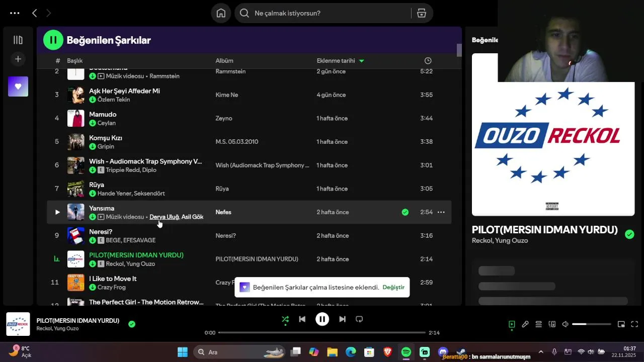644x362 pixels.
Task: Toggle shuffle in the player bar
Action: click(285, 319)
